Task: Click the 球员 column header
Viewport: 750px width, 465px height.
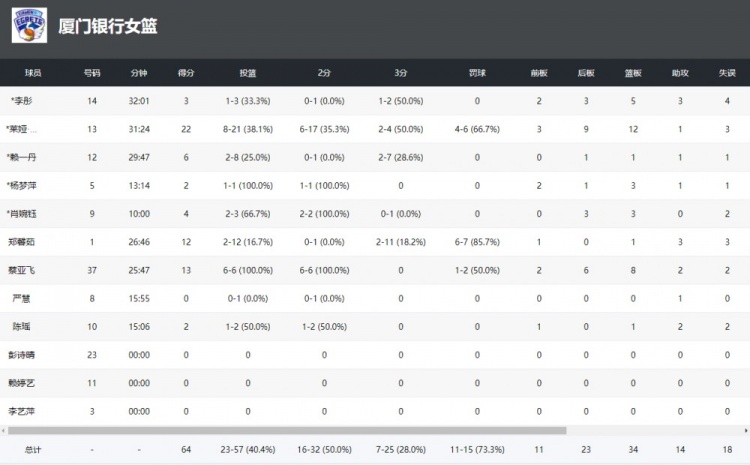Action: coord(33,73)
